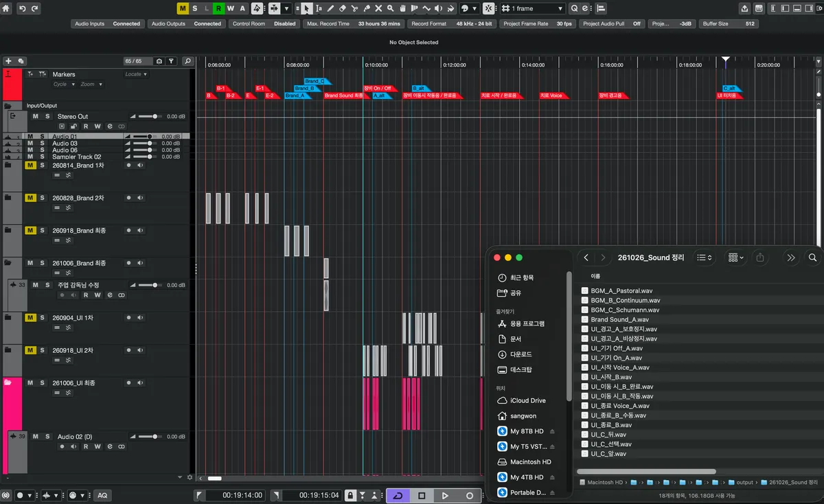This screenshot has width=824, height=504.
Task: Open the Markers Zoom dropdown
Action: pyautogui.click(x=91, y=84)
